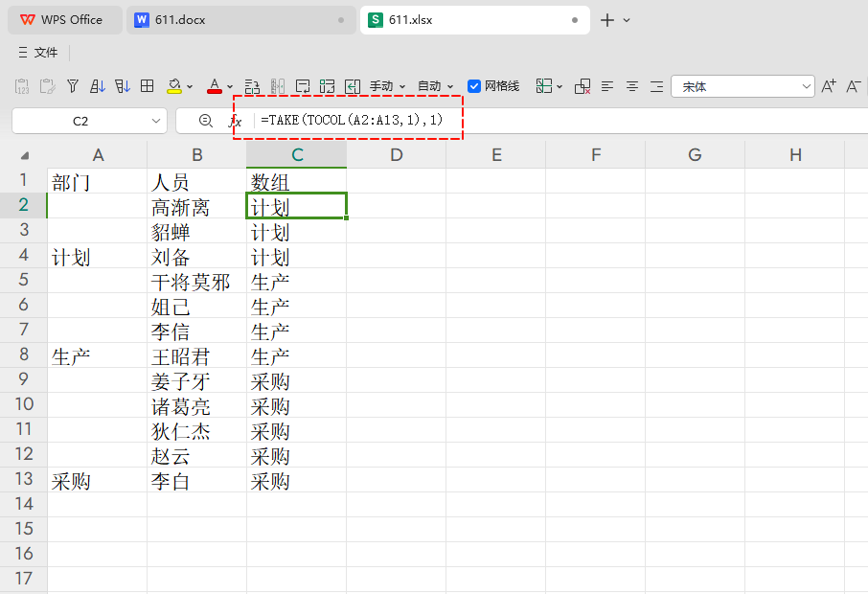The height and width of the screenshot is (594, 868).
Task: Click cell B10 containing 诸葛亮
Action: click(x=197, y=405)
